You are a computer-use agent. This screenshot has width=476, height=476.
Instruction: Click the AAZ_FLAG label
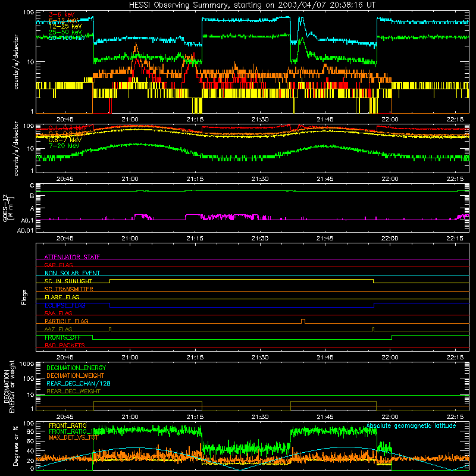point(58,329)
